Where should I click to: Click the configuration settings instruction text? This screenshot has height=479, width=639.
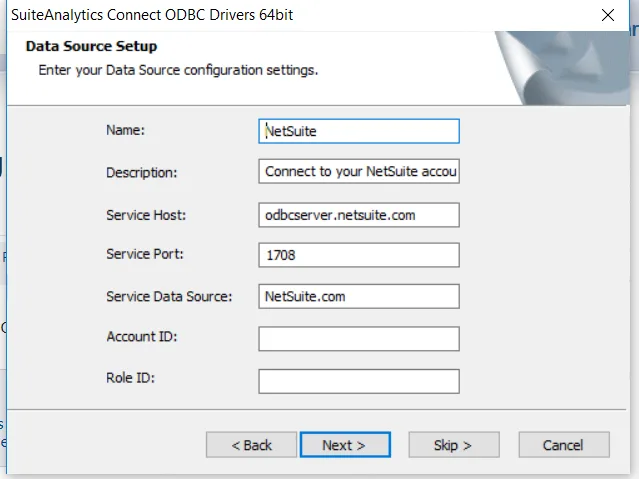(x=178, y=71)
